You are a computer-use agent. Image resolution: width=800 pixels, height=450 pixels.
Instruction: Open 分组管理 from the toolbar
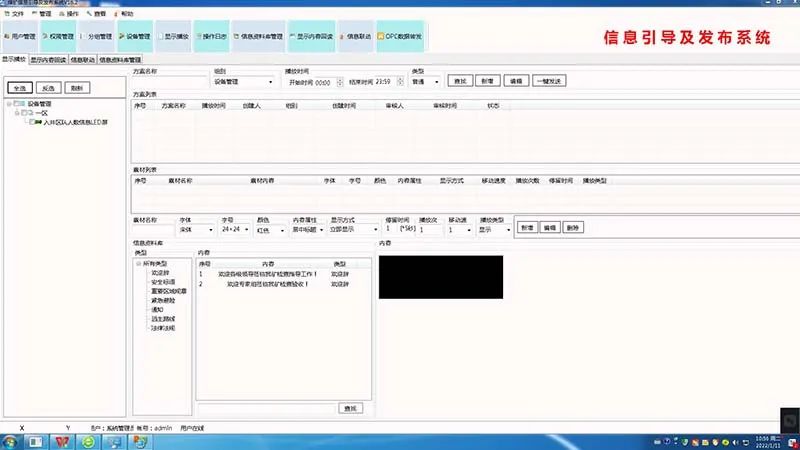pyautogui.click(x=96, y=36)
